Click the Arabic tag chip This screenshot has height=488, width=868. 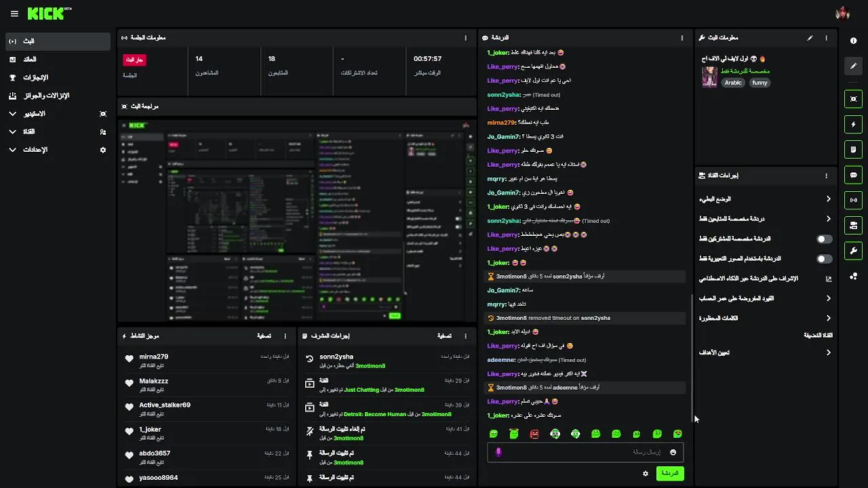point(733,83)
